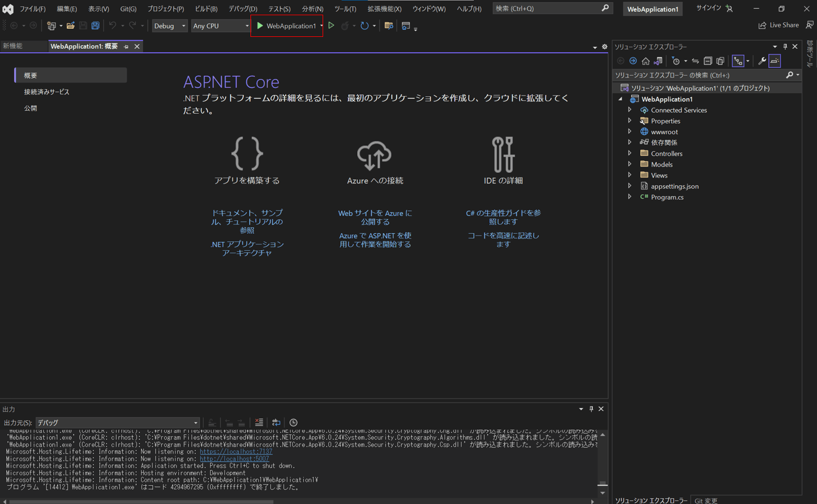The height and width of the screenshot is (504, 817).
Task: Click the Show All Files icon
Action: tap(720, 61)
